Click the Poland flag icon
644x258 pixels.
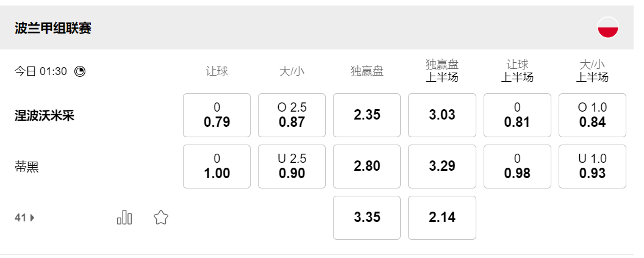click(608, 27)
